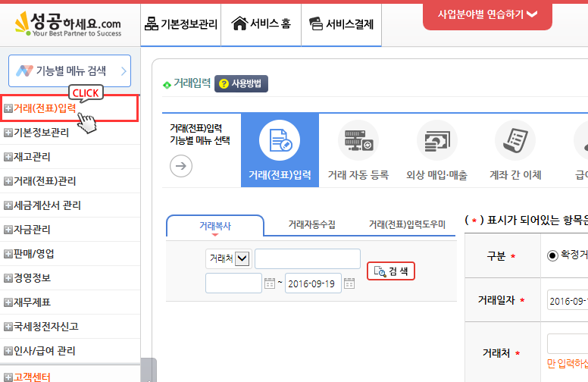
Task: Open the 거래처 search-type dropdown
Action: (228, 258)
